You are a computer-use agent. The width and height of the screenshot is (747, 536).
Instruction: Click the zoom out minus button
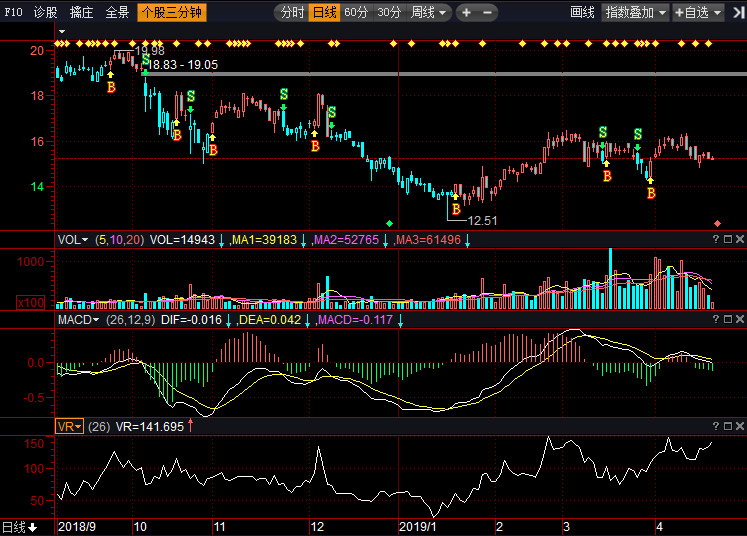487,13
